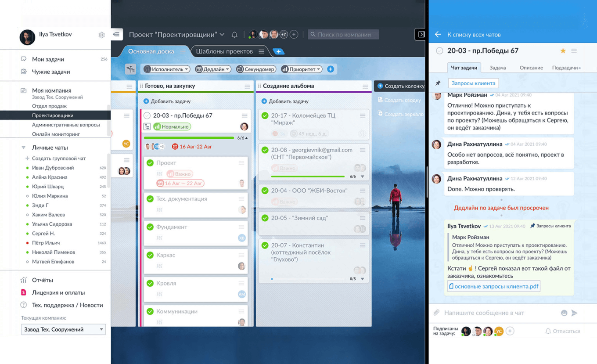
Task: Open the emoji picker in chat
Action: (x=564, y=313)
